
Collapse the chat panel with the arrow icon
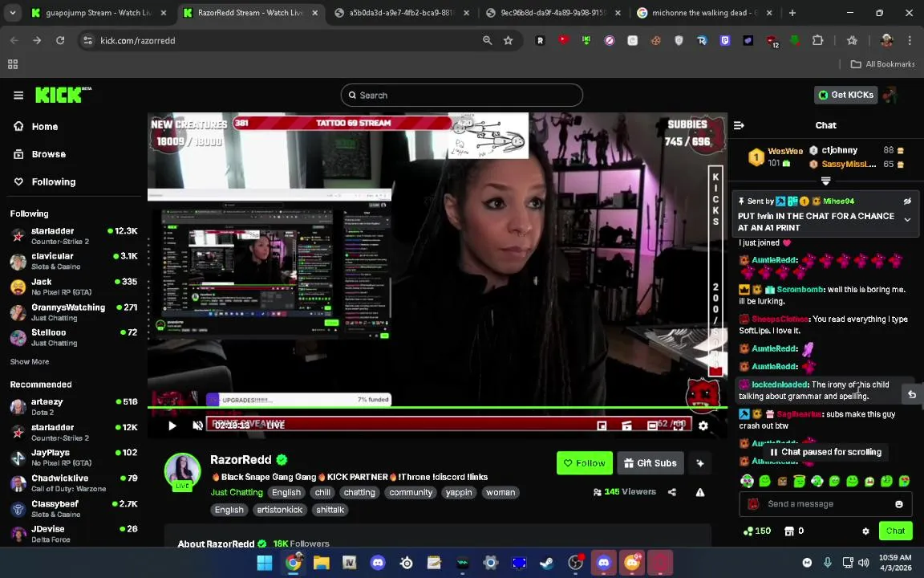739,125
